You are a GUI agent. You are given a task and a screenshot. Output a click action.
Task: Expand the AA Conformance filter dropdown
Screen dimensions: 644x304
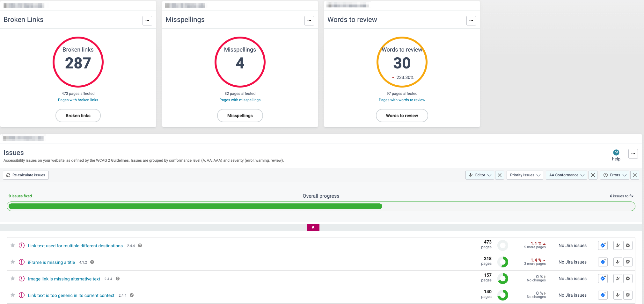click(566, 175)
